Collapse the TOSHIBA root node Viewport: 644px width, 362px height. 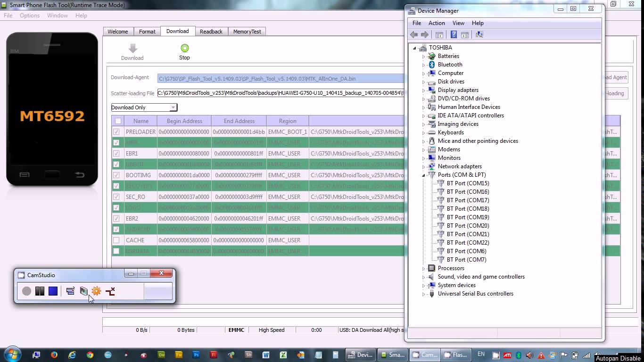tap(415, 48)
